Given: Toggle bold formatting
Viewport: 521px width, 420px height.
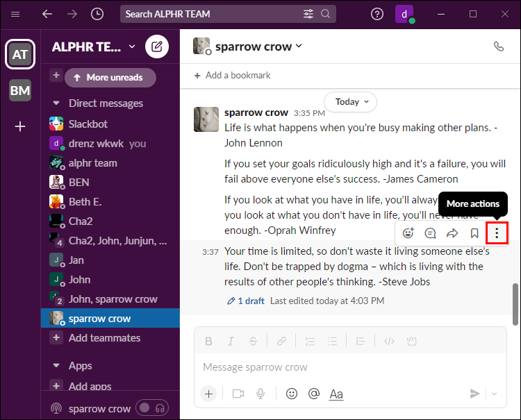Looking at the screenshot, I should [x=208, y=341].
